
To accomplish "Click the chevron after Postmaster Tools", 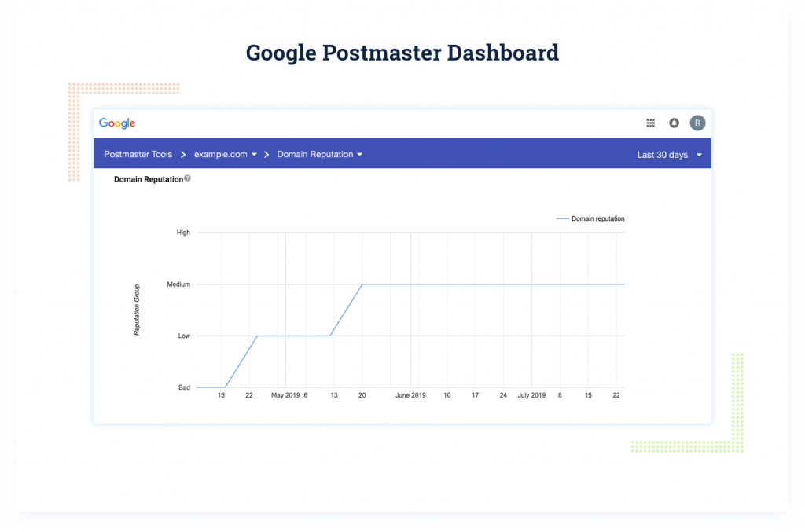I will point(183,155).
